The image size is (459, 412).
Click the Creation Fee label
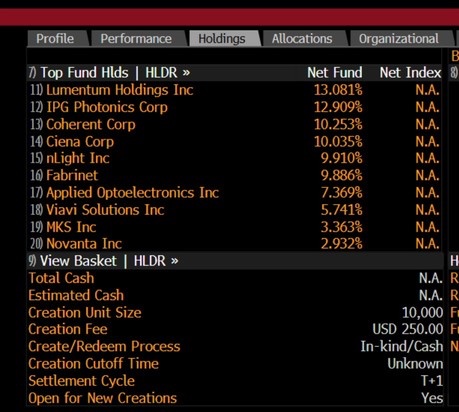click(x=68, y=329)
